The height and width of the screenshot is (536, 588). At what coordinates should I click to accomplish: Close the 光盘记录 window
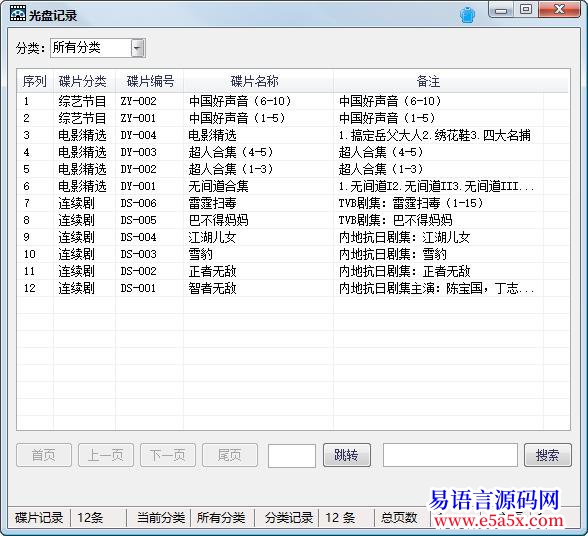[x=559, y=10]
